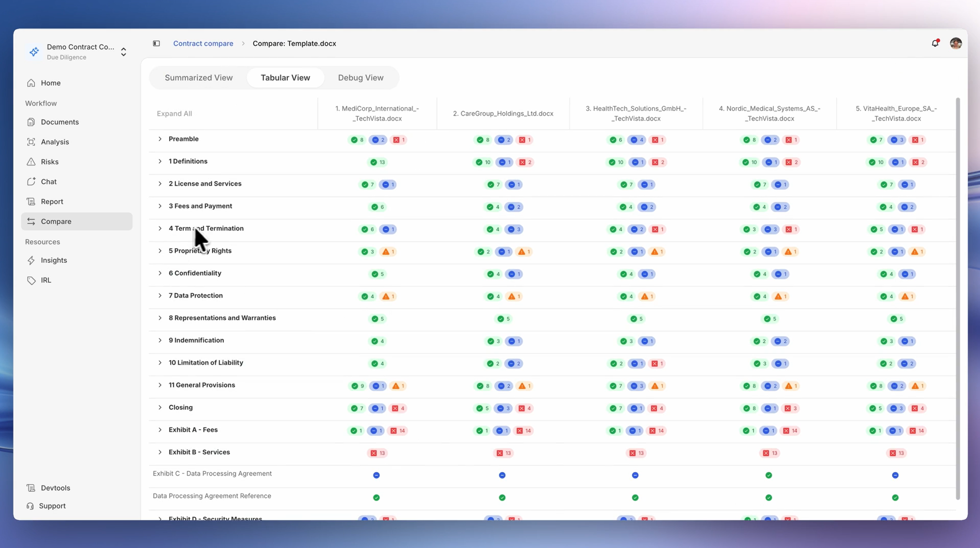Click the 8 Representations and Warranties label
Image resolution: width=980 pixels, height=548 pixels.
pos(222,318)
